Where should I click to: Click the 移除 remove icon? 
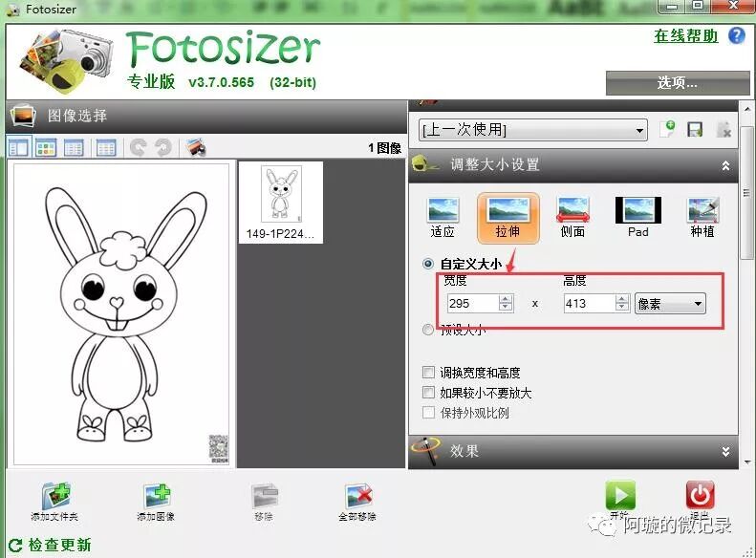265,496
